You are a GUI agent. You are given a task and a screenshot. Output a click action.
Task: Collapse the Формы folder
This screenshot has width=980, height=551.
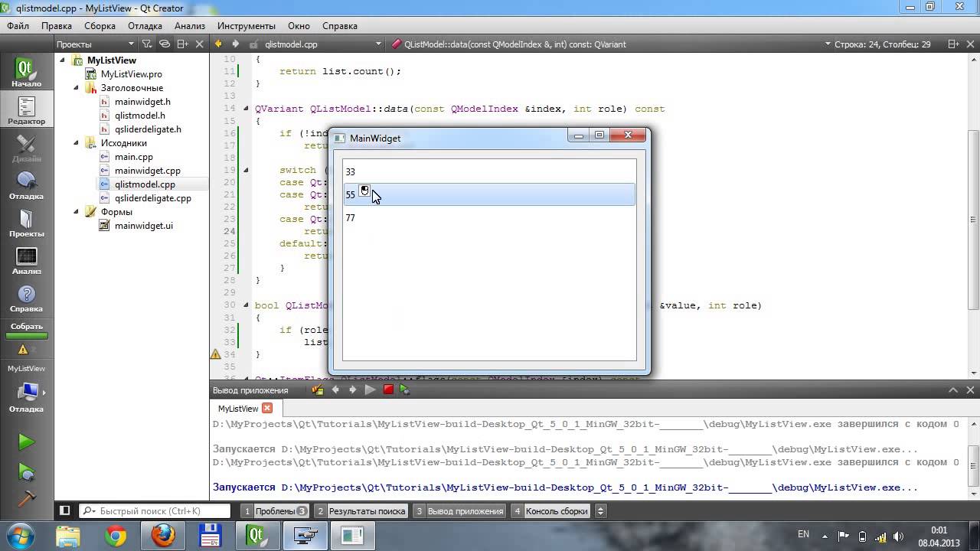76,212
